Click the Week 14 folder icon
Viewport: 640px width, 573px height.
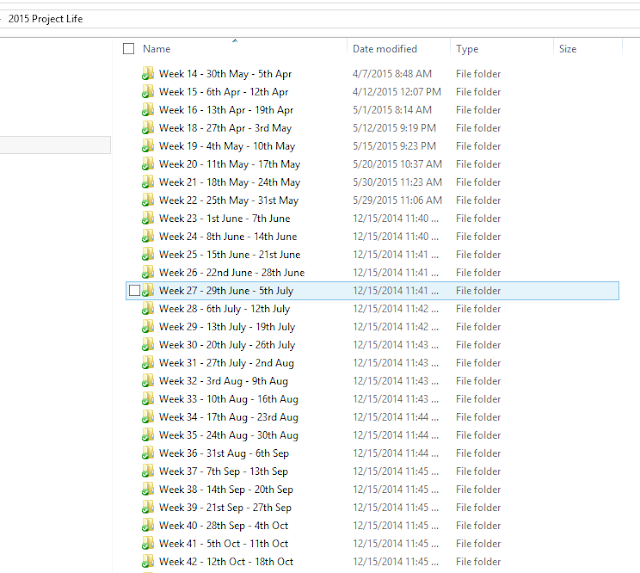pos(148,74)
